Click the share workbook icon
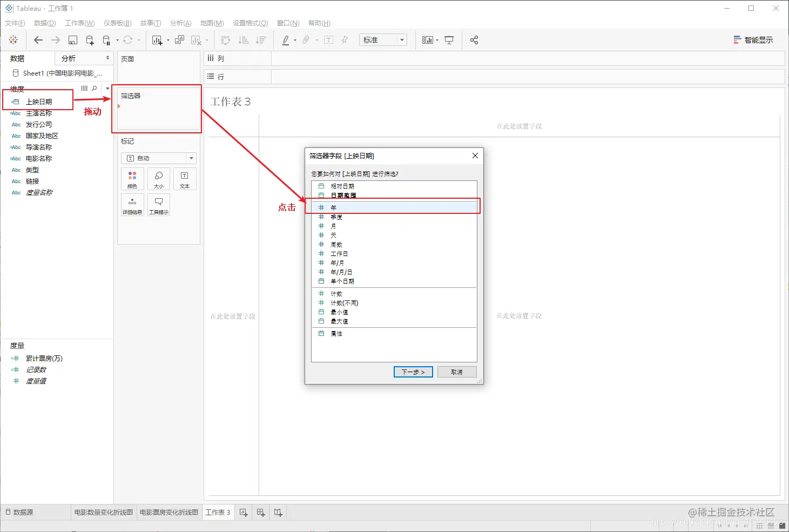 pos(474,40)
